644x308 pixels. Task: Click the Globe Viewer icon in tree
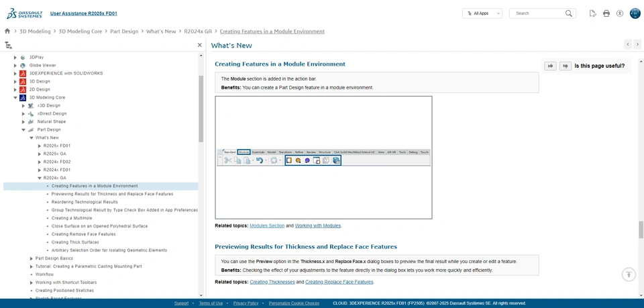[23, 65]
